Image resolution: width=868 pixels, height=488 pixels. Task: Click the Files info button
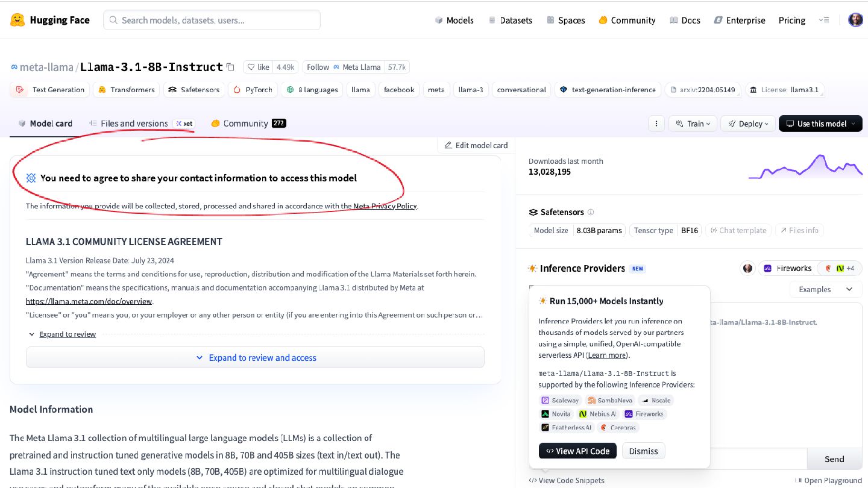799,230
